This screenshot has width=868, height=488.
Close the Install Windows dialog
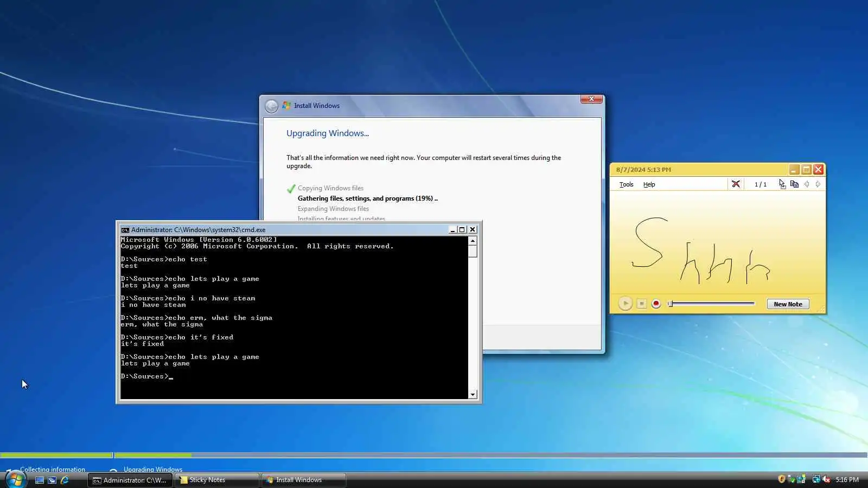click(591, 99)
